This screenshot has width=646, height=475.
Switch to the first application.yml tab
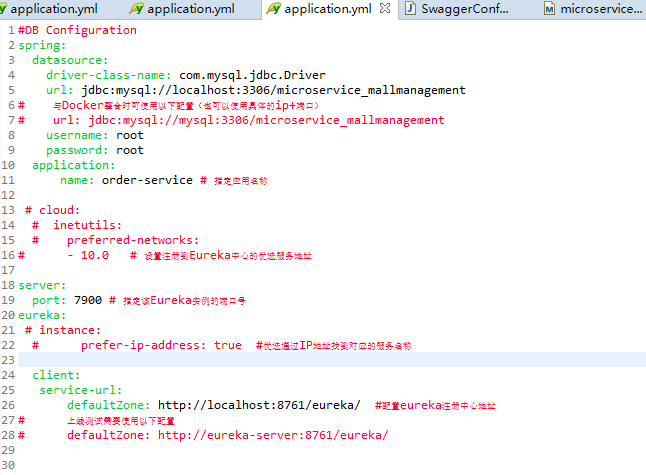click(49, 9)
